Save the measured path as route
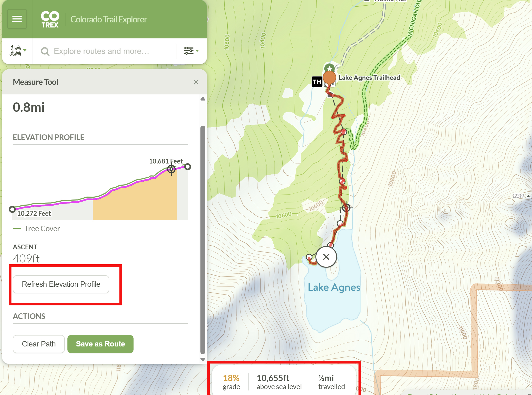This screenshot has width=532, height=395. 100,344
